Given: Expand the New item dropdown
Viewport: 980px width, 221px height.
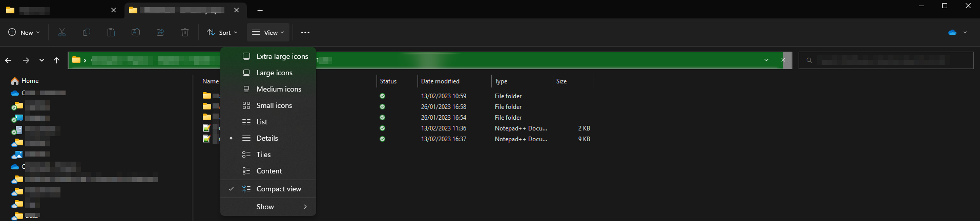Looking at the screenshot, I should click(24, 32).
